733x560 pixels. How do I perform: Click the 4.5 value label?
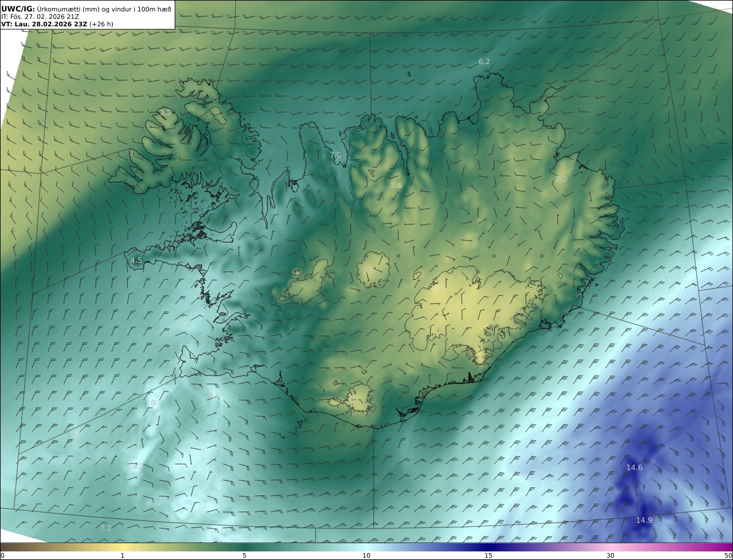[136, 260]
